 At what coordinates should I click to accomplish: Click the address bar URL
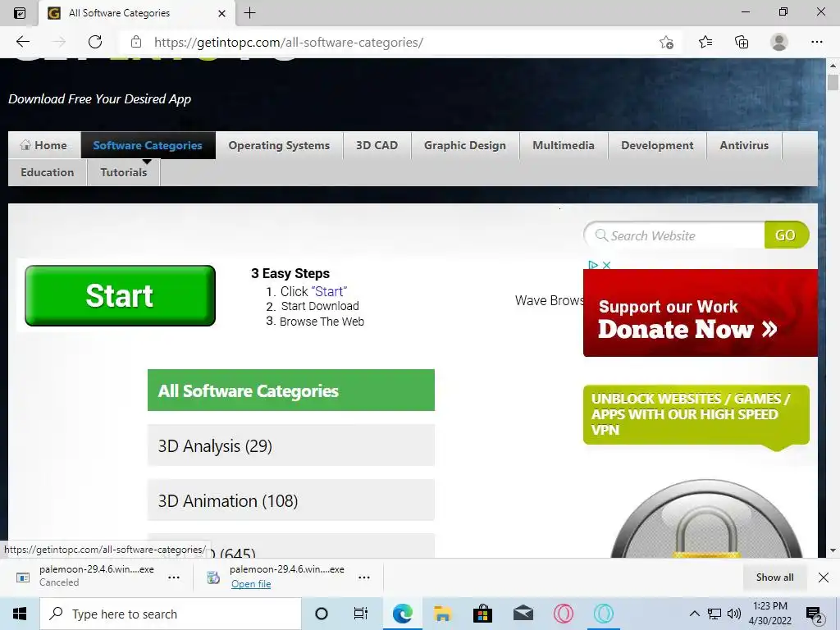pos(289,43)
